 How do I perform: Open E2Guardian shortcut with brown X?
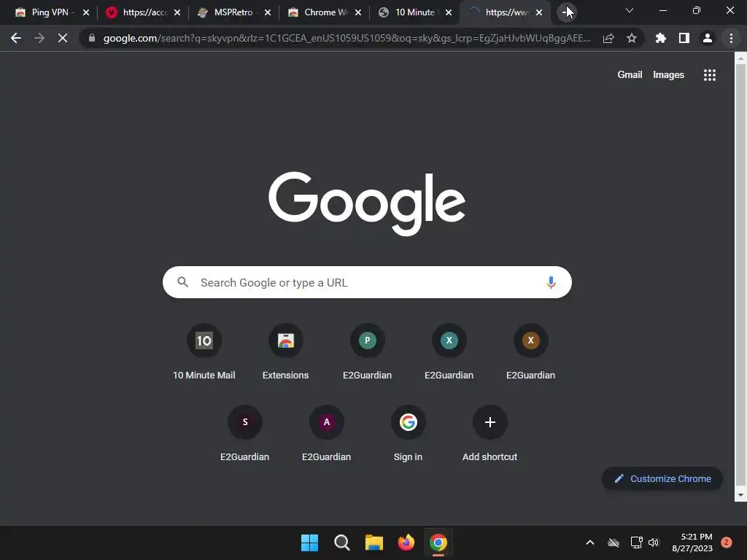(x=531, y=352)
